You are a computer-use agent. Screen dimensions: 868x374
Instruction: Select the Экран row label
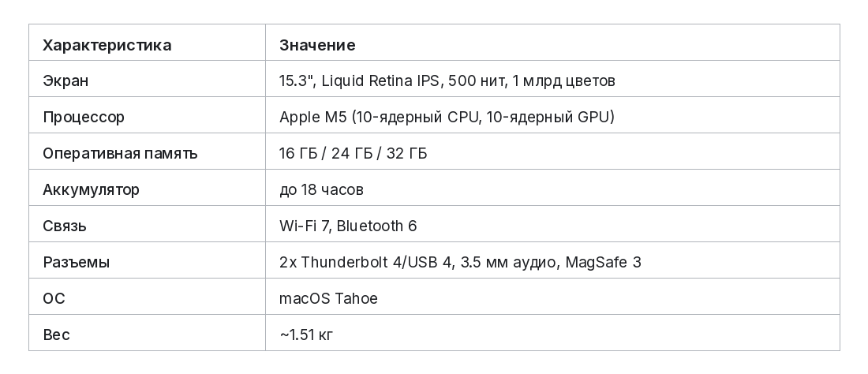point(65,80)
